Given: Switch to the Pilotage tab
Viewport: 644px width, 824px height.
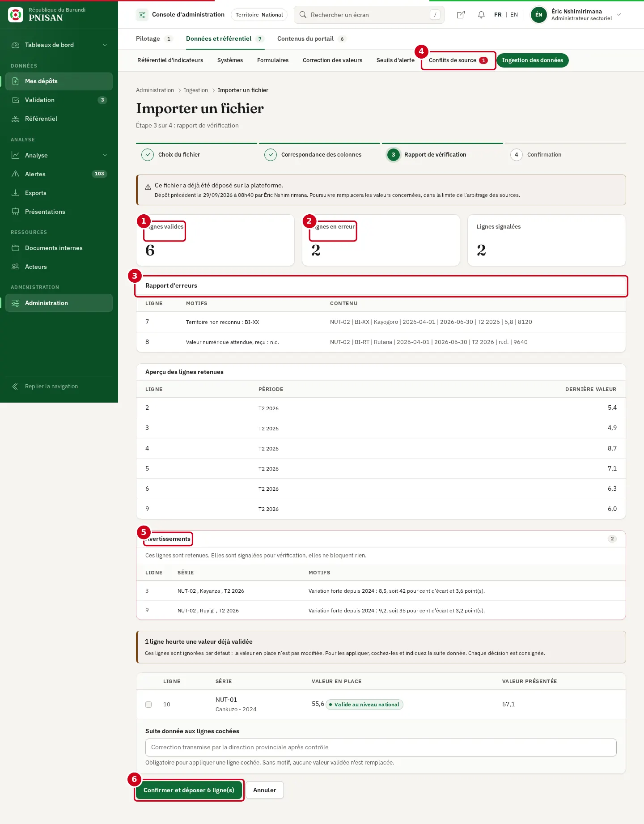Looking at the screenshot, I should [x=154, y=39].
